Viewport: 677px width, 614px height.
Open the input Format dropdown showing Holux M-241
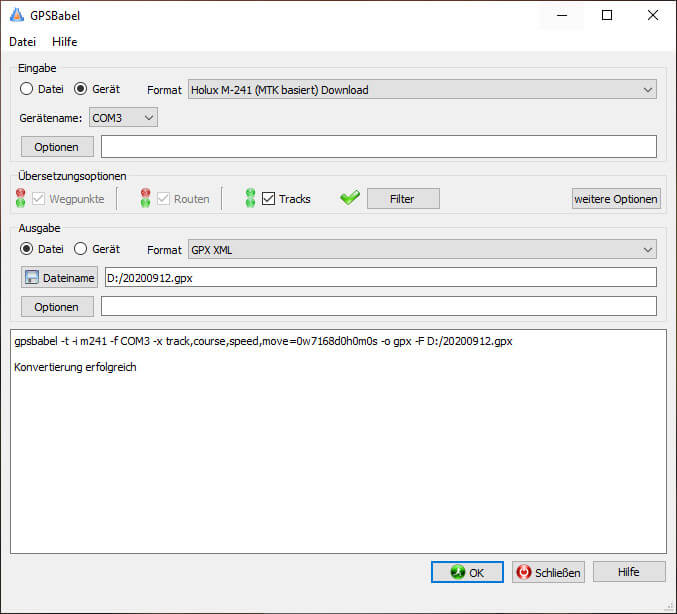coord(422,90)
